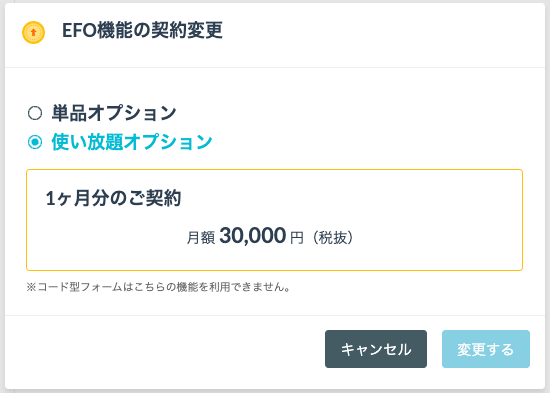Click the 30,000 price amount

pyautogui.click(x=253, y=235)
